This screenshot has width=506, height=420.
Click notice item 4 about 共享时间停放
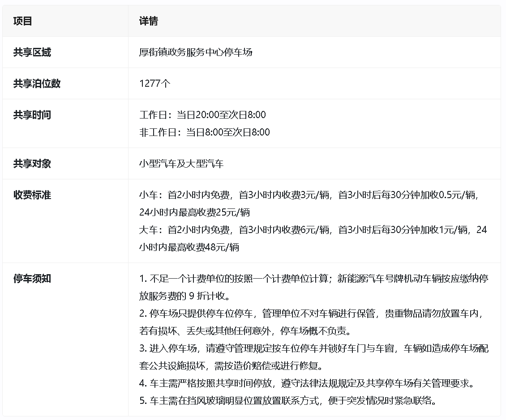point(307,383)
